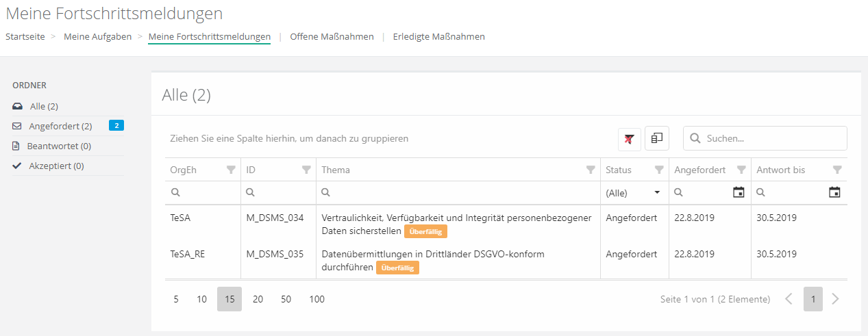The image size is (868, 336).
Task: Open row M_DSMS_034 in the table
Action: pyautogui.click(x=275, y=218)
